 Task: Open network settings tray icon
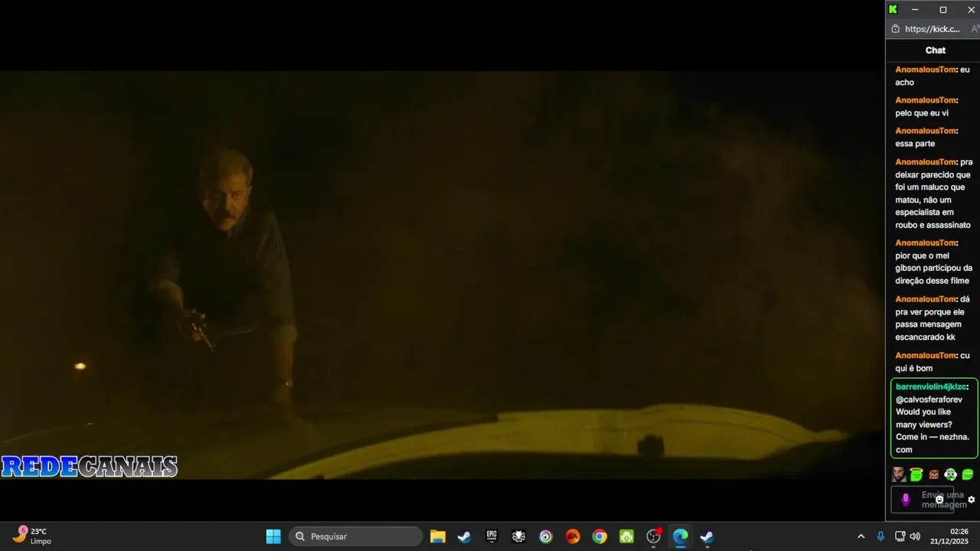(x=900, y=536)
